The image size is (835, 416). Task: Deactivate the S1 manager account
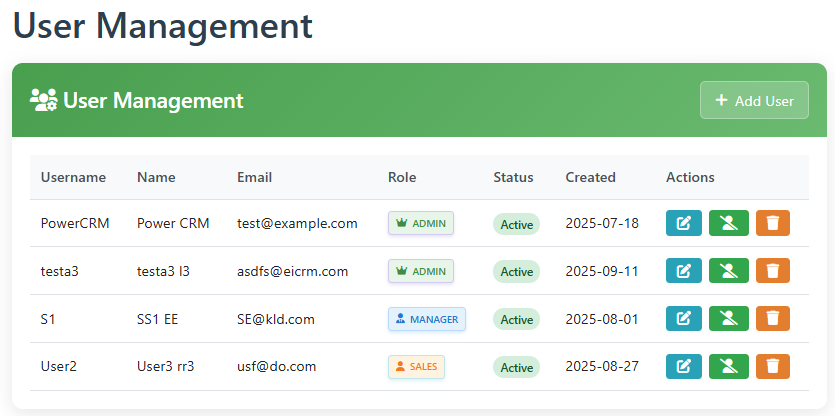(729, 319)
